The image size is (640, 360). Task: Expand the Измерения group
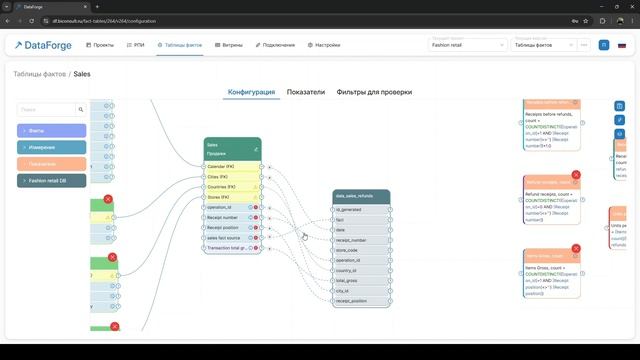(51, 147)
